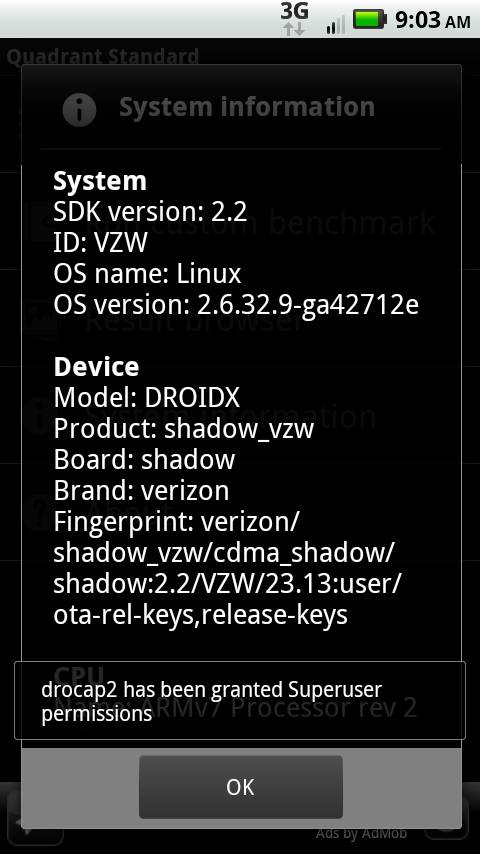Image resolution: width=480 pixels, height=854 pixels.
Task: Tap the Model: DROIDX line
Action: coord(147,399)
